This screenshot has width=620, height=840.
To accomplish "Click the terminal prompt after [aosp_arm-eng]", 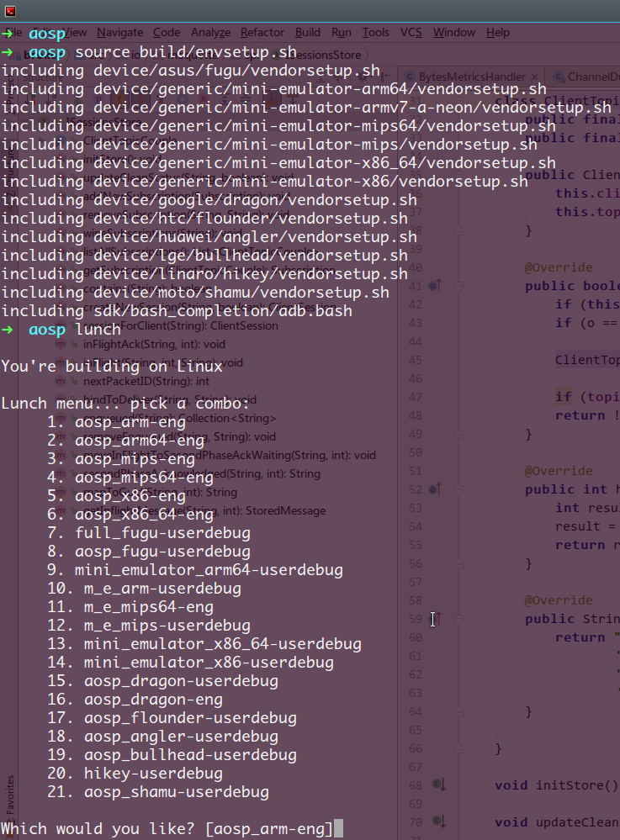I will (x=338, y=829).
